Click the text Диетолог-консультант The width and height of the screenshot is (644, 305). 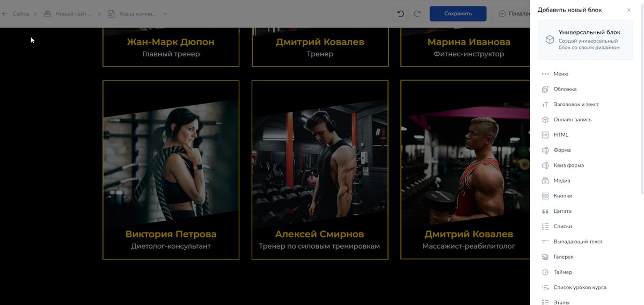coord(171,246)
